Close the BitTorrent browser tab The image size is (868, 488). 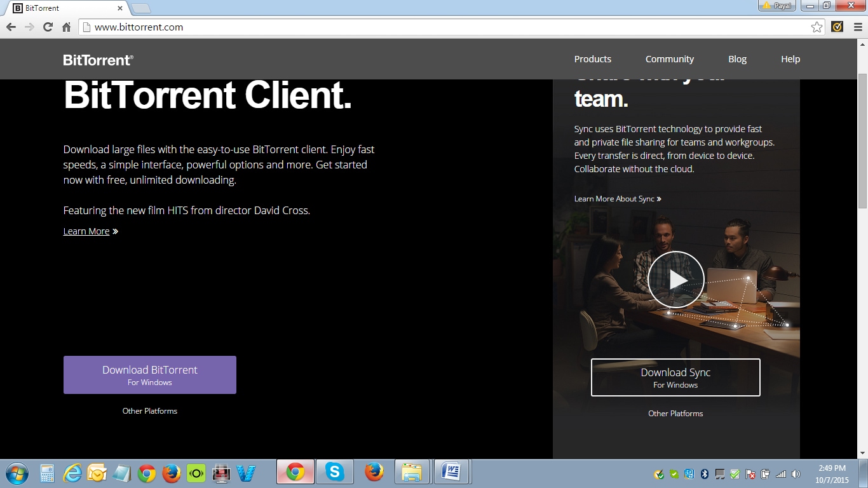[x=119, y=8]
